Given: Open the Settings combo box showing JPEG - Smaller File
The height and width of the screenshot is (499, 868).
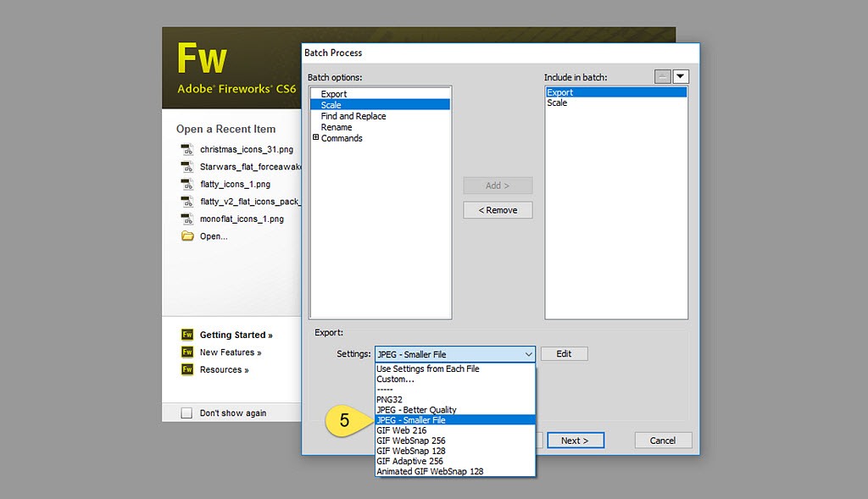Looking at the screenshot, I should click(455, 354).
